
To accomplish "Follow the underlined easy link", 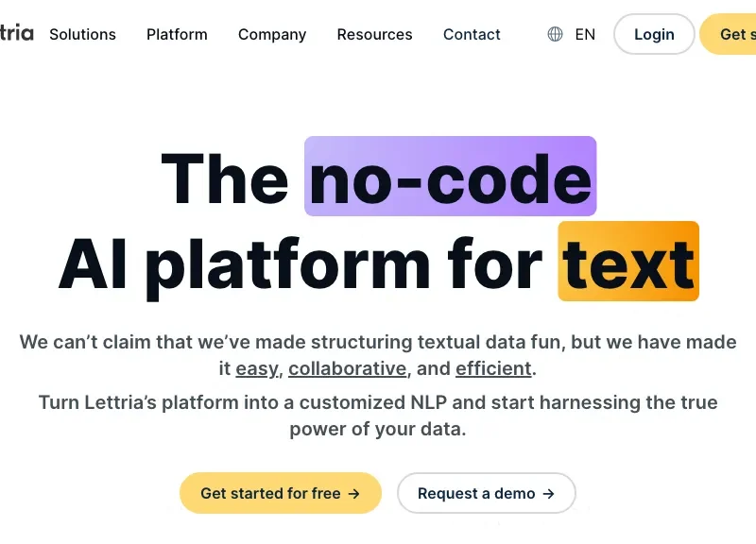I will click(x=257, y=368).
